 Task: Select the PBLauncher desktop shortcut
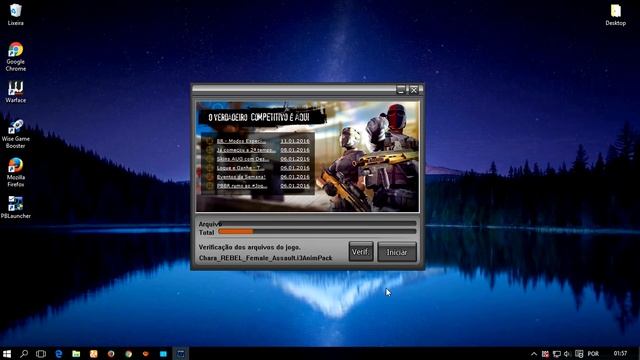pos(16,207)
